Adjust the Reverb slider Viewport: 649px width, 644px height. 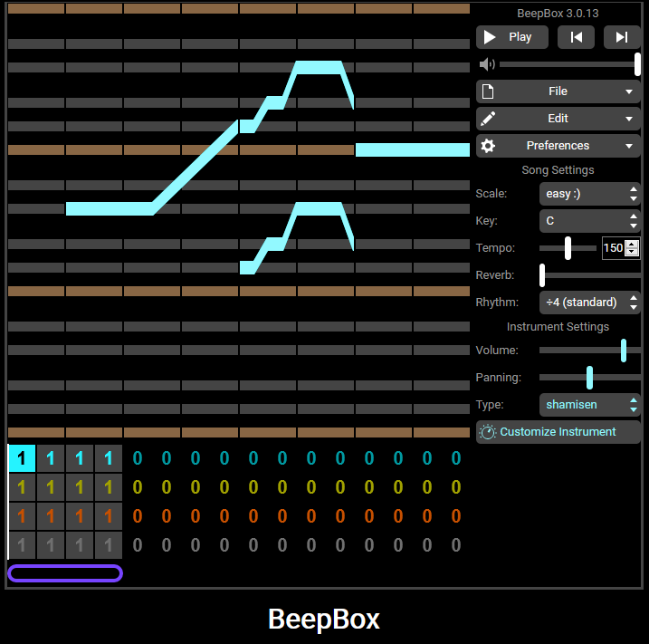point(590,275)
